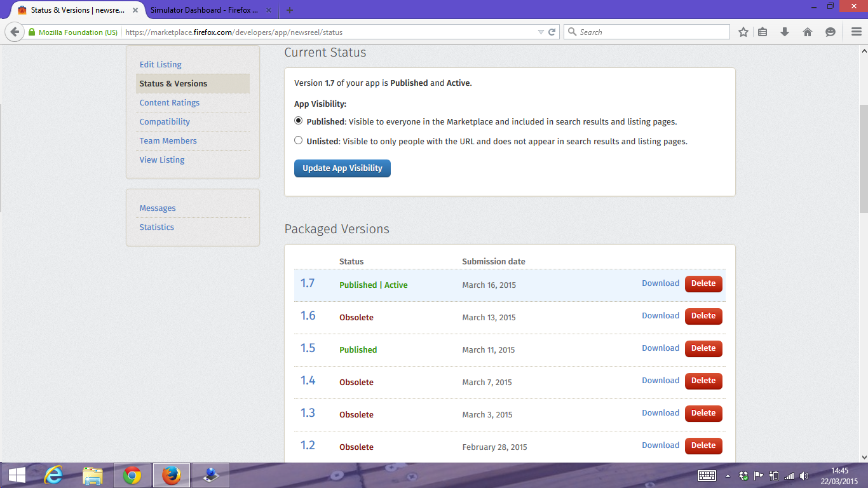This screenshot has height=488, width=868.
Task: Click the bookmark star icon
Action: pos(743,32)
